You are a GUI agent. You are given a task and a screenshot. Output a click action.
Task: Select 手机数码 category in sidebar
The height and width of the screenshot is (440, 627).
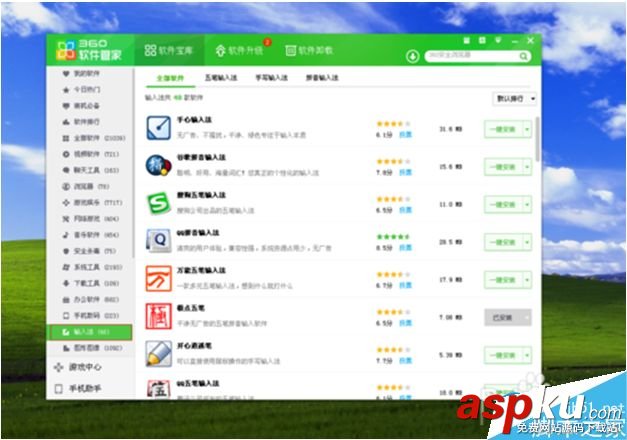point(91,315)
